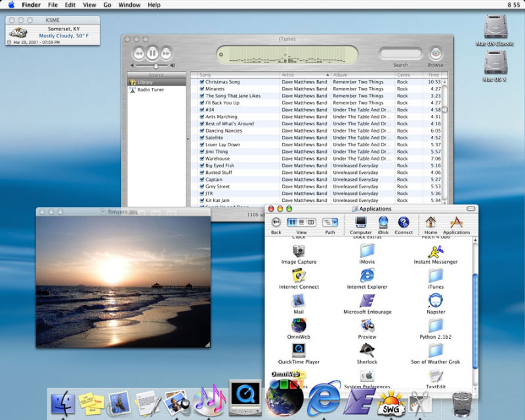Toggle checkbox for Big Eyed Fish
525x420 pixels.
click(202, 165)
